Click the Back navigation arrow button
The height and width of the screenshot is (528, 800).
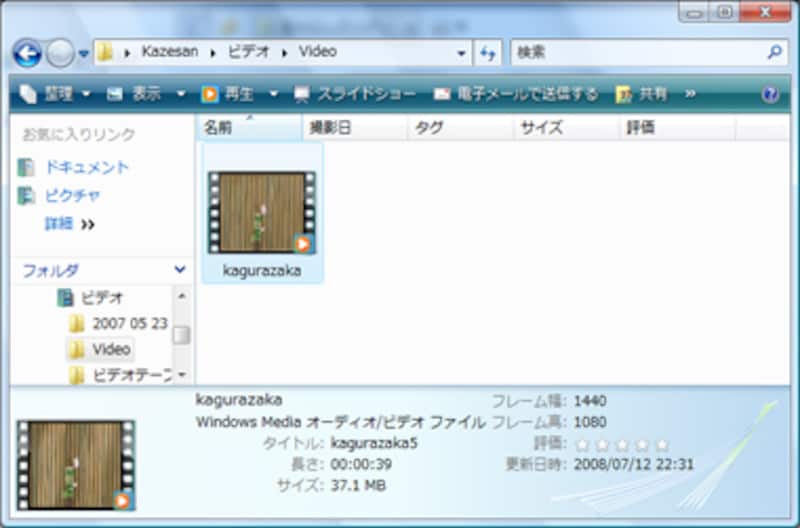[27, 52]
